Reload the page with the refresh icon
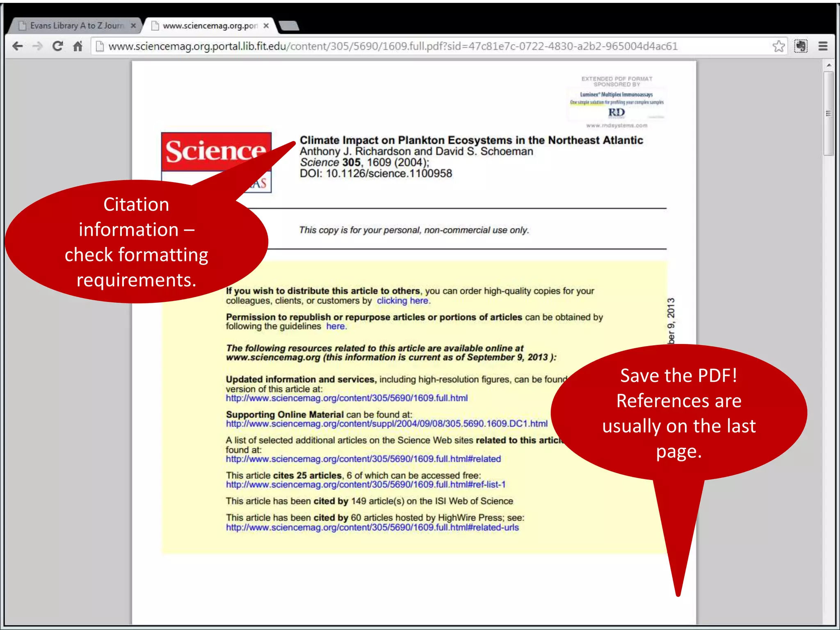This screenshot has height=630, width=840. pyautogui.click(x=57, y=46)
